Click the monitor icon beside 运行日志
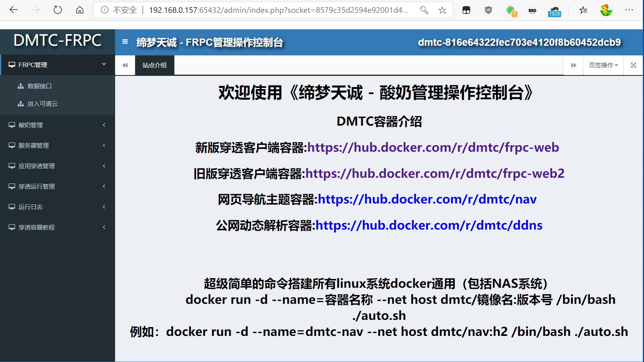 click(x=12, y=207)
